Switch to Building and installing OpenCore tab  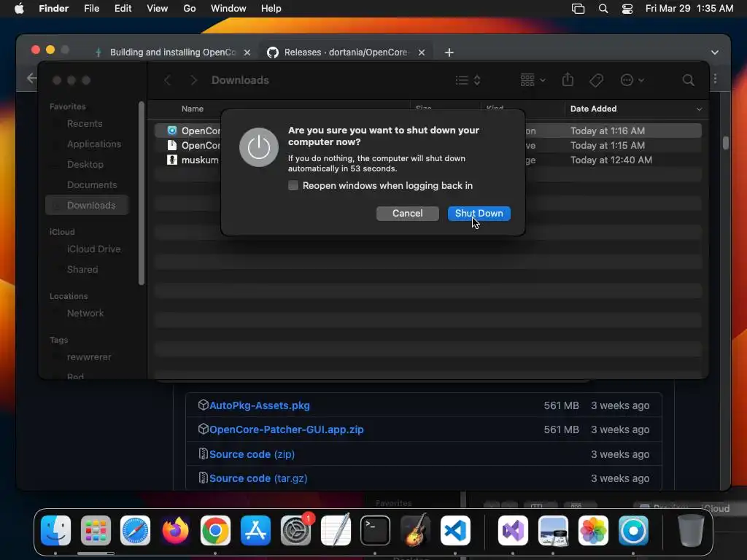pos(172,52)
